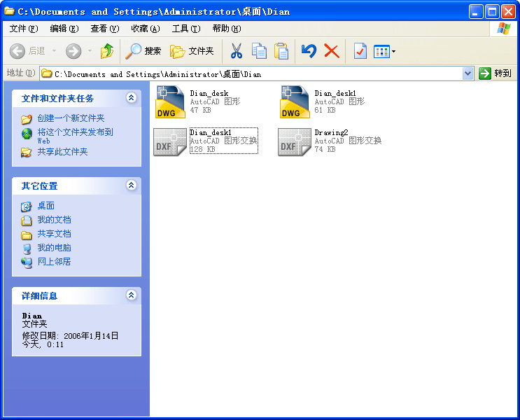Click the publish to Web globe icon

[x=27, y=134]
